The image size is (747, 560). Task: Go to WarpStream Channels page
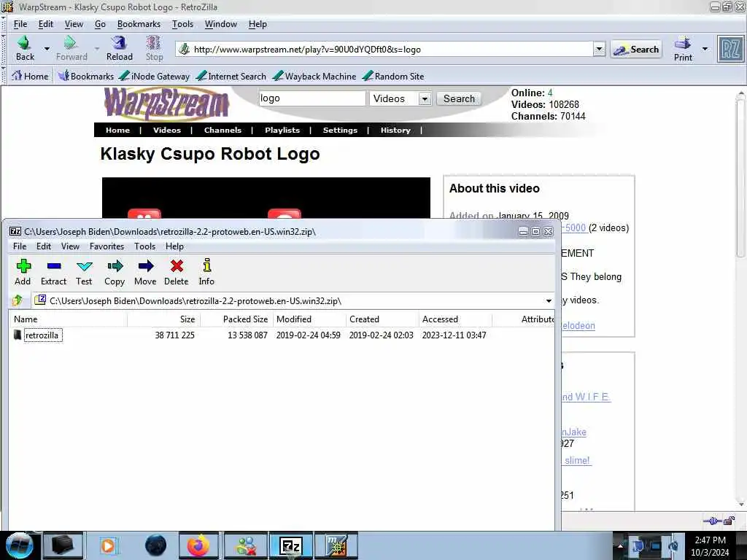coord(222,130)
